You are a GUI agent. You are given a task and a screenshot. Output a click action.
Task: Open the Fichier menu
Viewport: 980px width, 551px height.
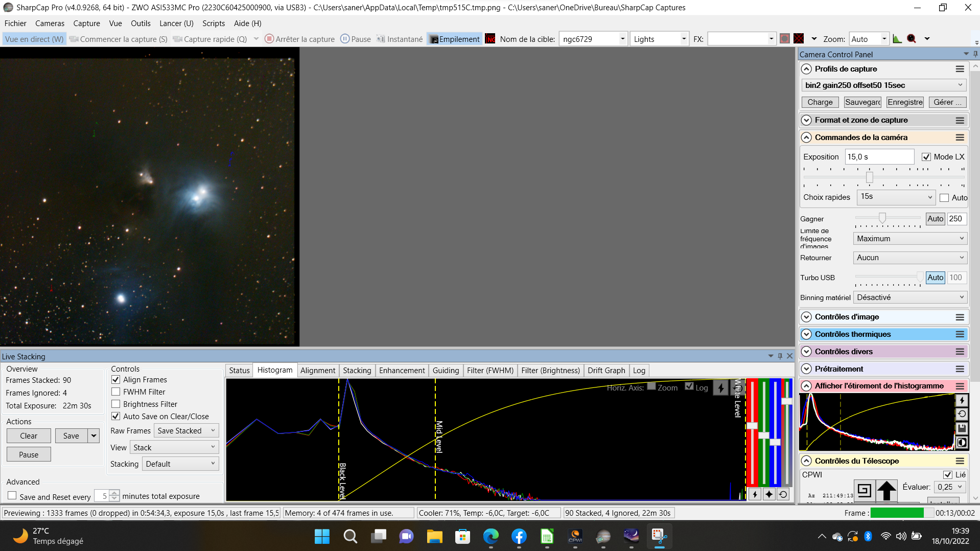click(15, 24)
